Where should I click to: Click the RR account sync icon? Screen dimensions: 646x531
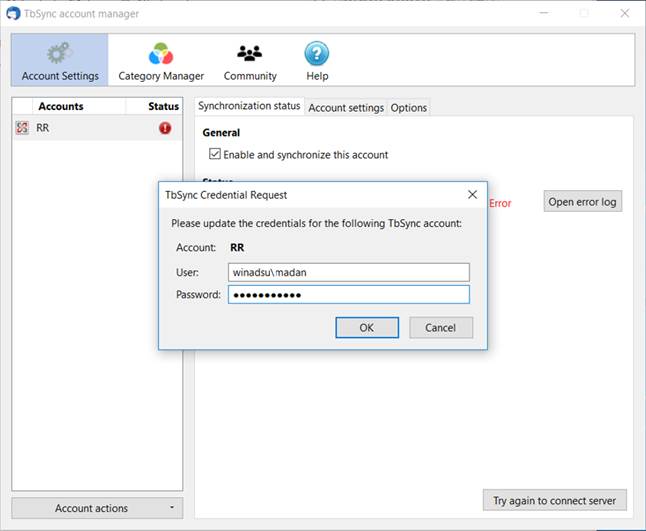(x=22, y=128)
